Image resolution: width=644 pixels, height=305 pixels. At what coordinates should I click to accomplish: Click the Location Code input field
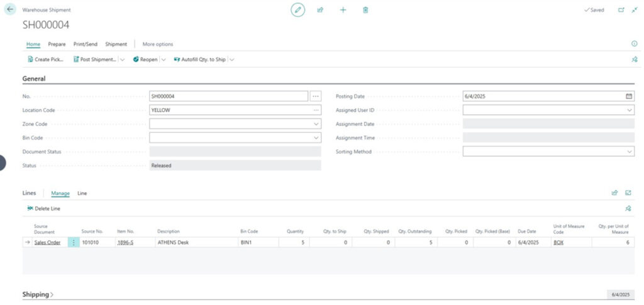point(230,110)
